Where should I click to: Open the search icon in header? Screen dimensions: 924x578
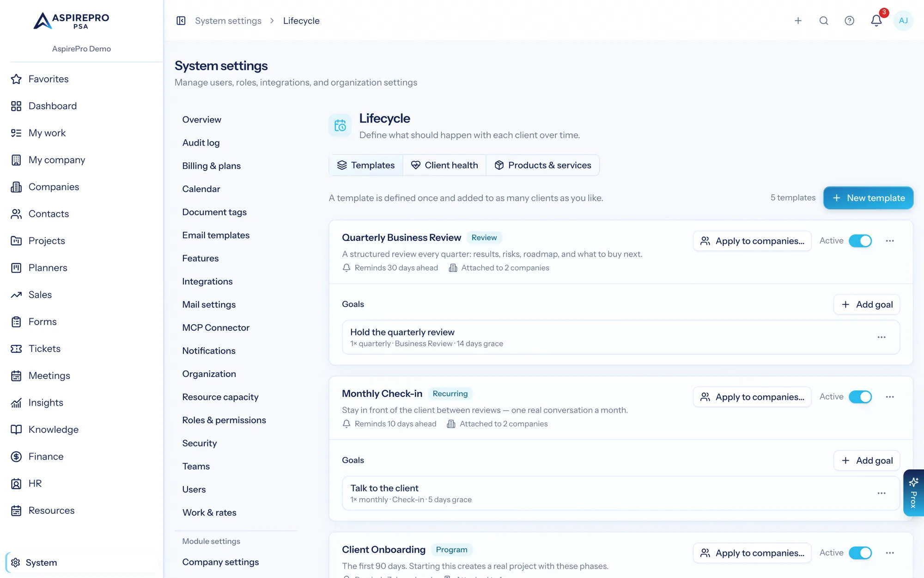point(824,21)
